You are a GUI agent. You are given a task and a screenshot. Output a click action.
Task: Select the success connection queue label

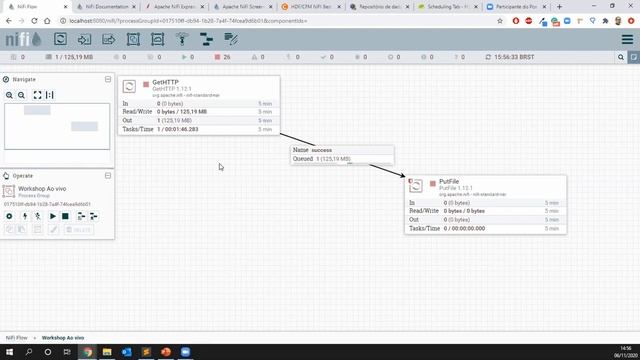coord(342,155)
